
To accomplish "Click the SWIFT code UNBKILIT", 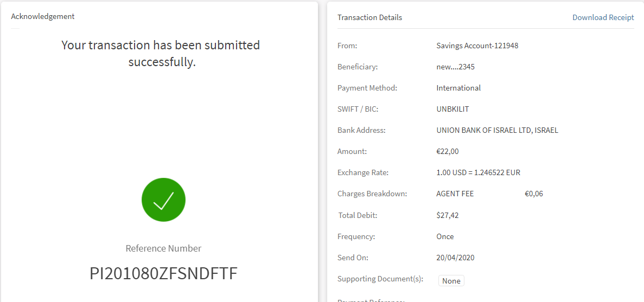I will coord(452,109).
